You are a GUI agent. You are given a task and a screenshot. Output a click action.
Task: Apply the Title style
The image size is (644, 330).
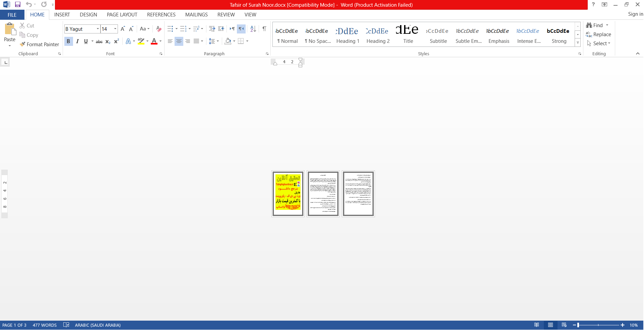[x=408, y=35]
